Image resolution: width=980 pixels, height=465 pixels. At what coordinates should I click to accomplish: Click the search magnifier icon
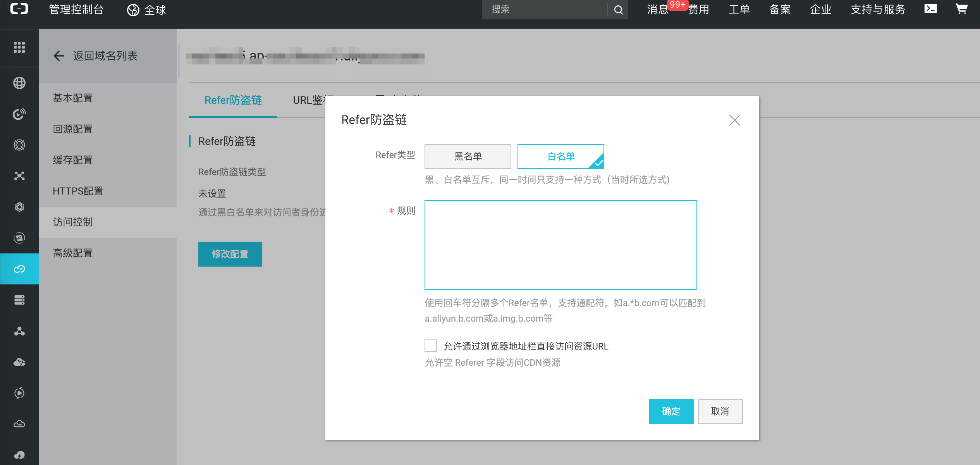click(x=619, y=10)
